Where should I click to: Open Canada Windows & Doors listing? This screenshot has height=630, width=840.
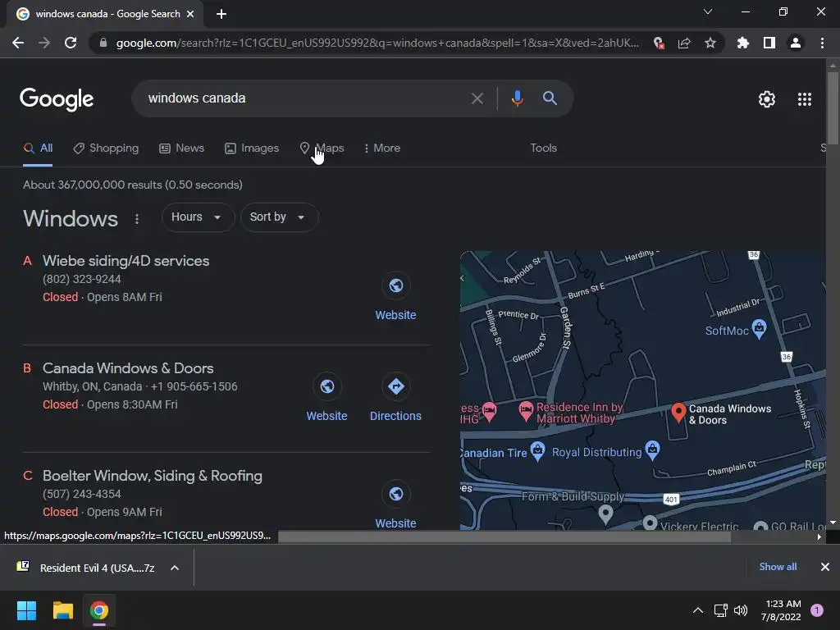tap(128, 368)
